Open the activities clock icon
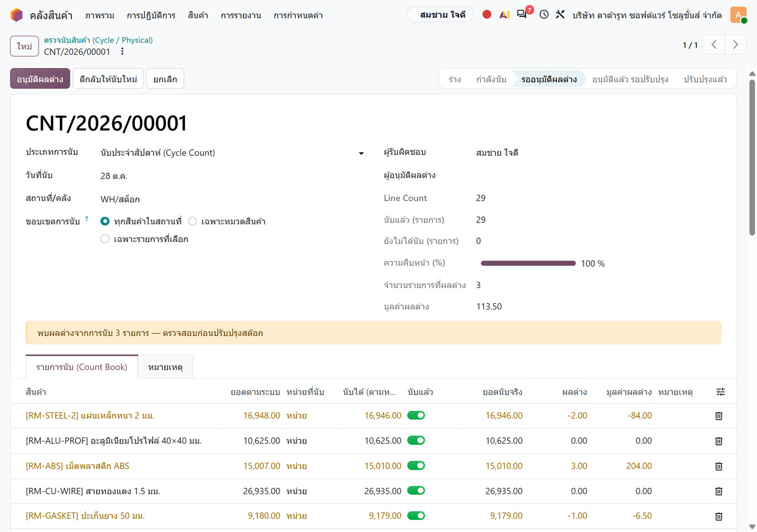 tap(544, 14)
